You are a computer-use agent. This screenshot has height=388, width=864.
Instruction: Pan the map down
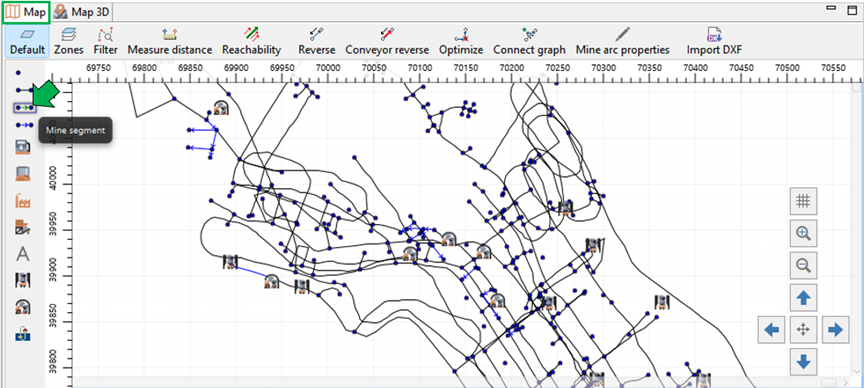(803, 362)
